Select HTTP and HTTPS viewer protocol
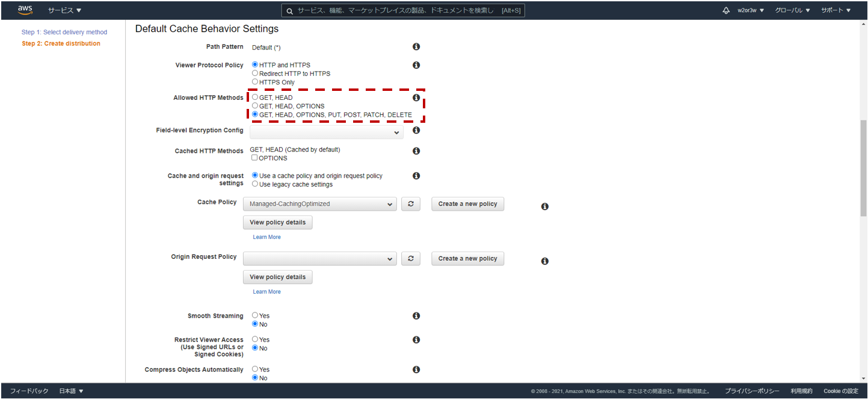Screen dimensions: 868x399 255,64
